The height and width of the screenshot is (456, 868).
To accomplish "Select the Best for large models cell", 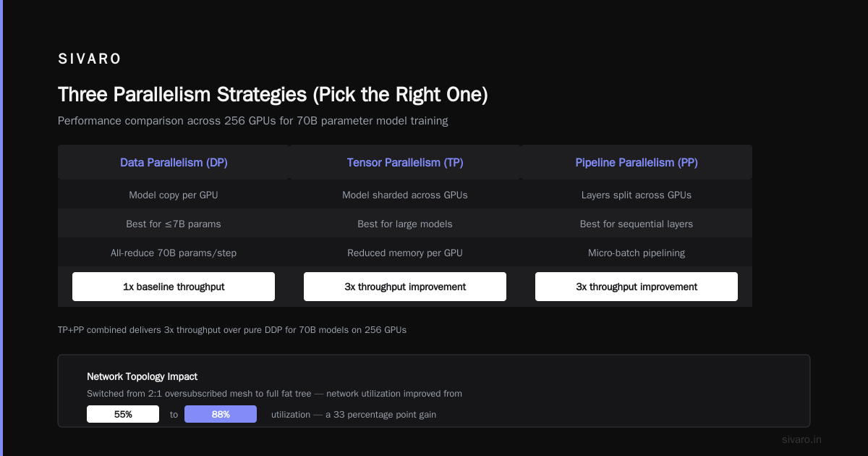I will coord(405,224).
